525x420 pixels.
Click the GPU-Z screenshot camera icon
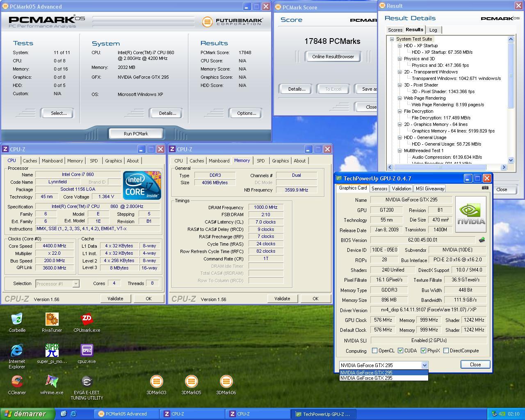pos(485,188)
